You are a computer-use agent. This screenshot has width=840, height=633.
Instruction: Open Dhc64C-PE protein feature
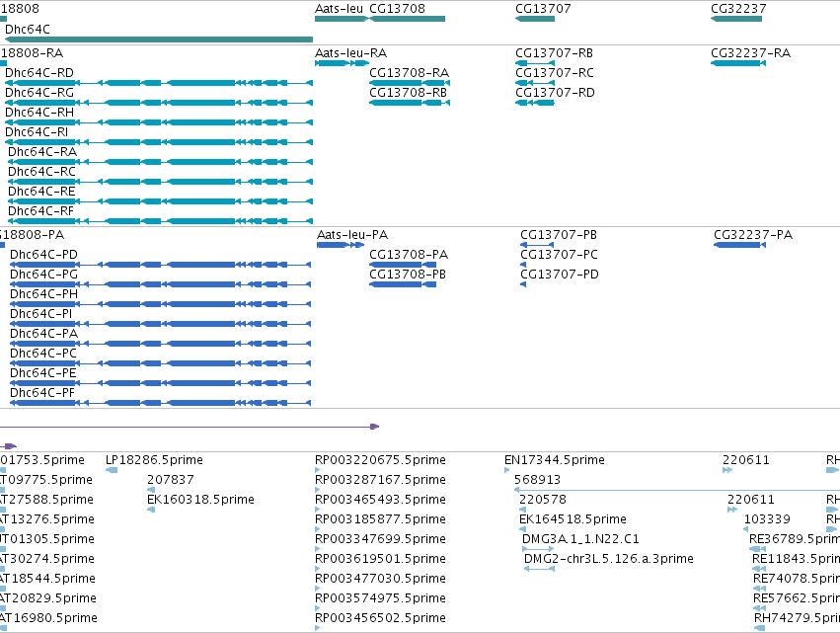click(x=160, y=383)
